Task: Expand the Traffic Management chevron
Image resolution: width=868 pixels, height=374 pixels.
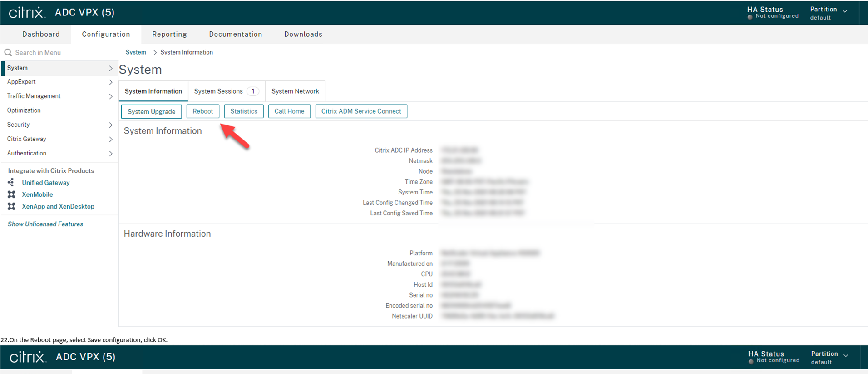Action: [x=110, y=96]
